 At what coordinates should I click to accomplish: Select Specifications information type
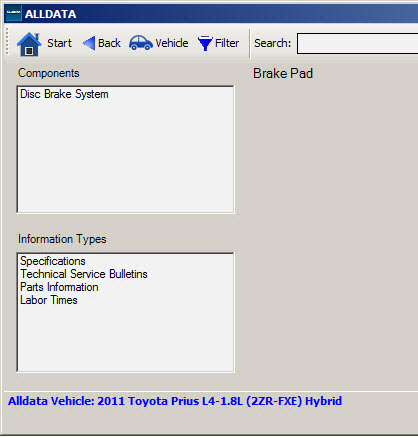pyautogui.click(x=53, y=261)
